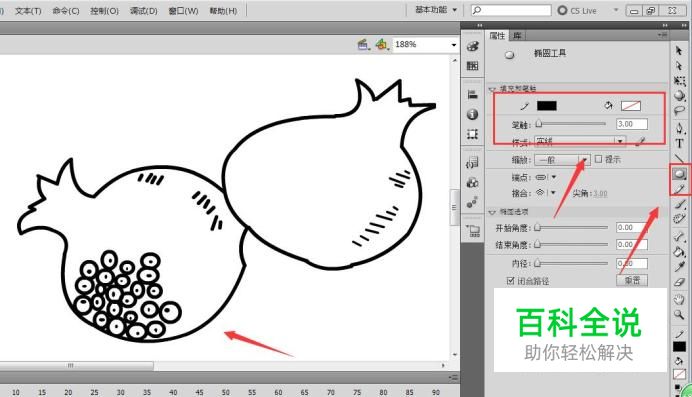This screenshot has height=397, width=692.
Task: Open the fill color swatch in Properties
Action: pyautogui.click(x=631, y=106)
